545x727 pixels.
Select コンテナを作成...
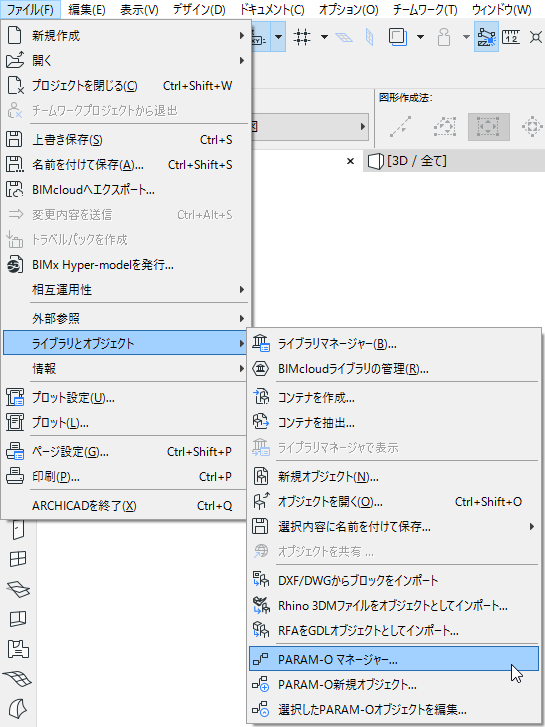pyautogui.click(x=394, y=397)
